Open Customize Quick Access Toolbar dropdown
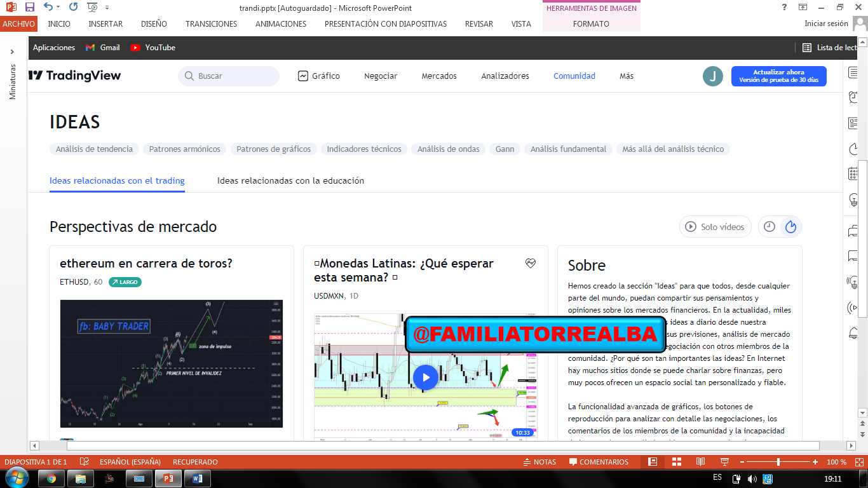Image resolution: width=868 pixels, height=488 pixels. tap(107, 8)
